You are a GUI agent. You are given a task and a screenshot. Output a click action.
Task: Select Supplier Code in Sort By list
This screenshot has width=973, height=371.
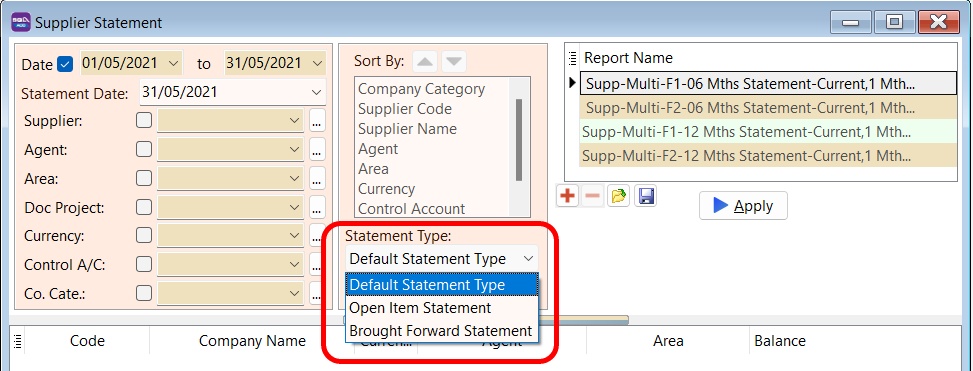tap(405, 109)
